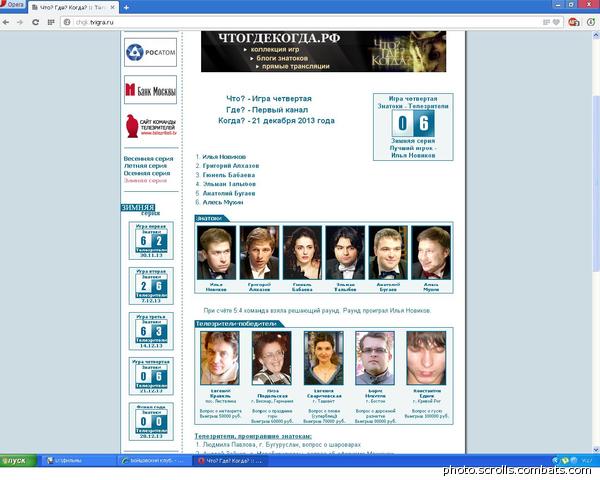
Task: Open the Opera main menu button
Action: coord(13,5)
